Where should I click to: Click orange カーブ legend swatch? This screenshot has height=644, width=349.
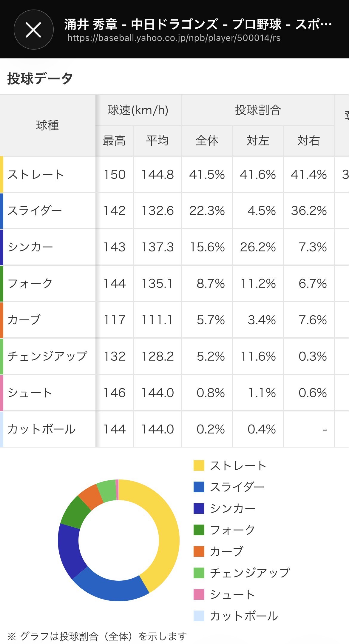[x=199, y=551]
